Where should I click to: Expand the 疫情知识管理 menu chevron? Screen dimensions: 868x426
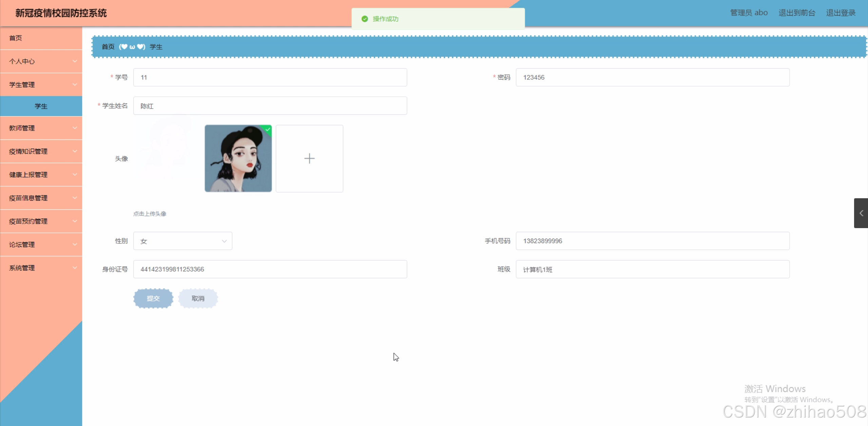point(75,151)
